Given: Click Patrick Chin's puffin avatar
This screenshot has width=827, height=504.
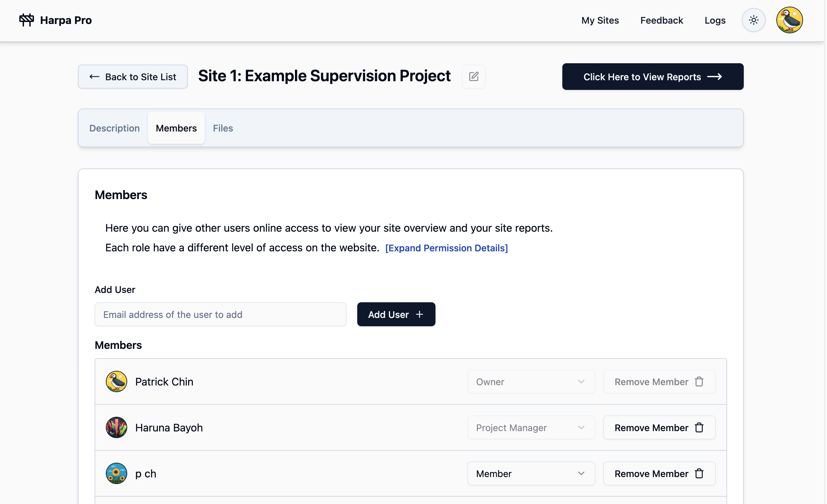Looking at the screenshot, I should tap(117, 381).
